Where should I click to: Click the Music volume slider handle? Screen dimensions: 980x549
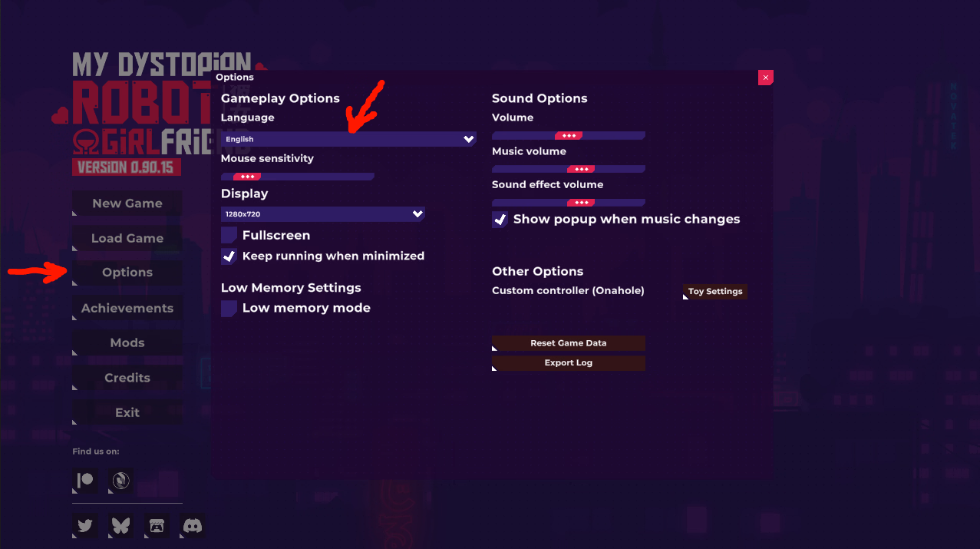pos(581,169)
